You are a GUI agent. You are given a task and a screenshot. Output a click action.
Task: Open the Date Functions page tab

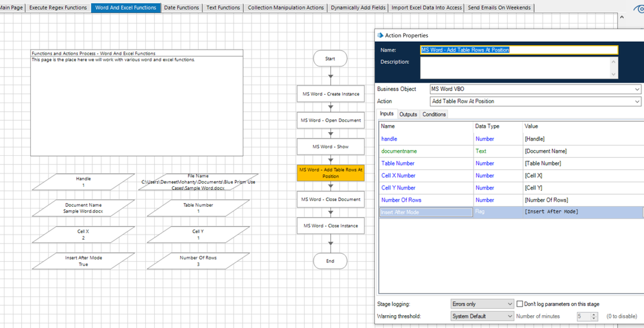pyautogui.click(x=181, y=8)
